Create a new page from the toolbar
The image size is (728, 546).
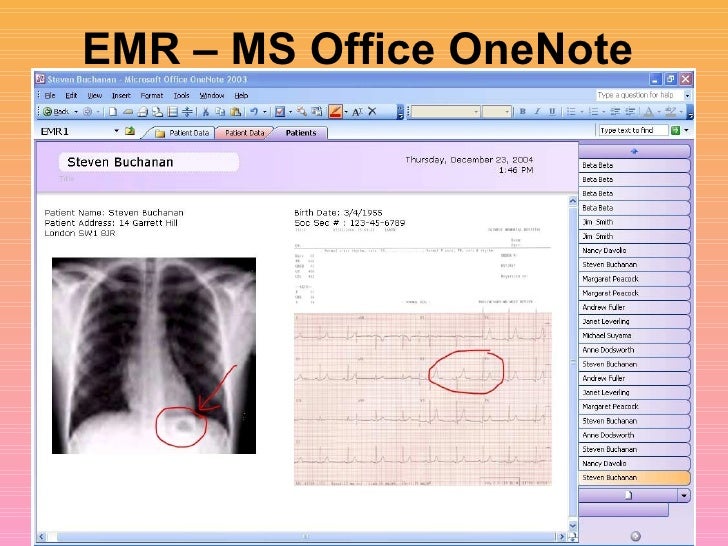(113, 111)
